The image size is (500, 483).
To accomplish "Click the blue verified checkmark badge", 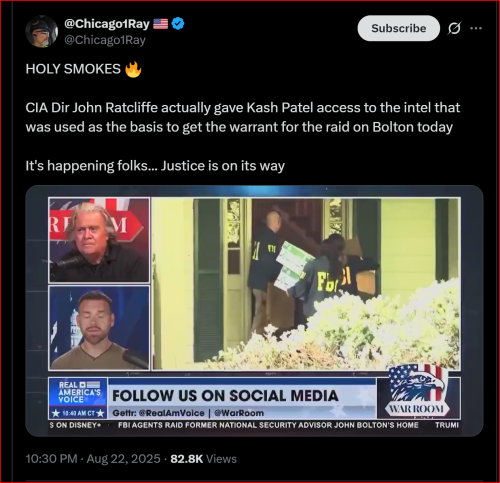I will pyautogui.click(x=178, y=24).
